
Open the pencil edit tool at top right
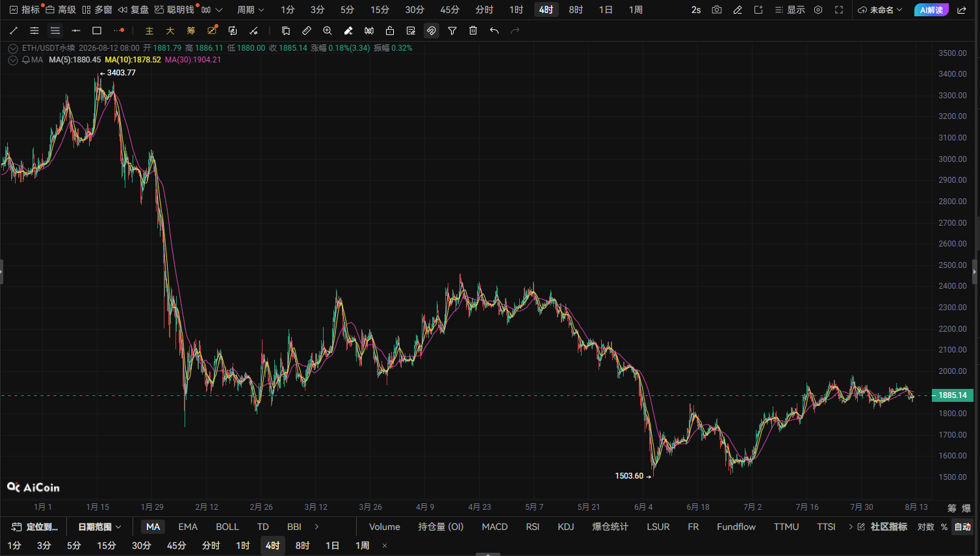pos(738,10)
